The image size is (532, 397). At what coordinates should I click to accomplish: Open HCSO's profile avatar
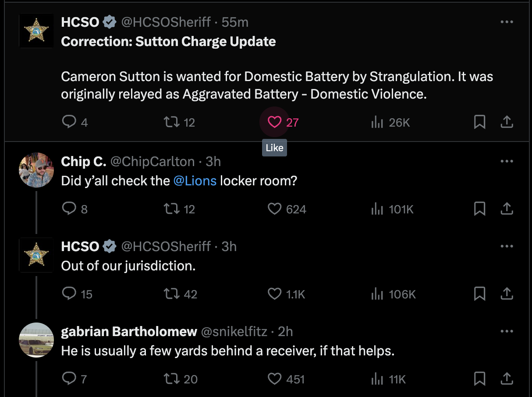coord(36,30)
